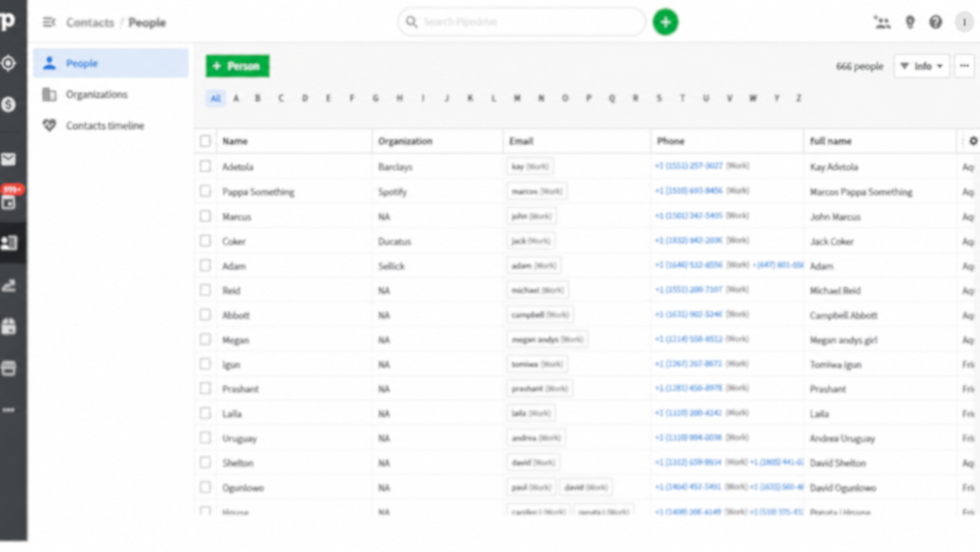This screenshot has width=980, height=552.
Task: Open Ducatus organization link
Action: [x=394, y=241]
